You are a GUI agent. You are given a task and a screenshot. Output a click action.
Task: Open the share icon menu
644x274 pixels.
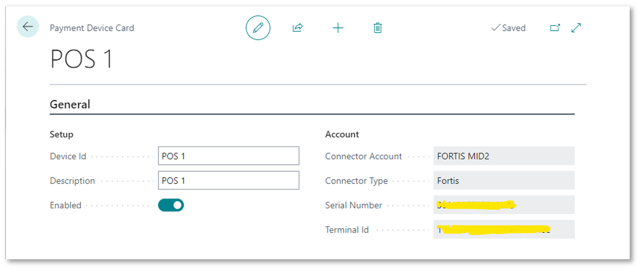click(x=298, y=28)
